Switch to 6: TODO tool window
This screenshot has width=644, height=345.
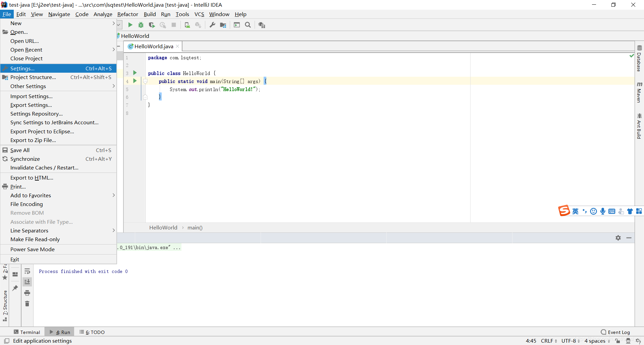pyautogui.click(x=92, y=332)
